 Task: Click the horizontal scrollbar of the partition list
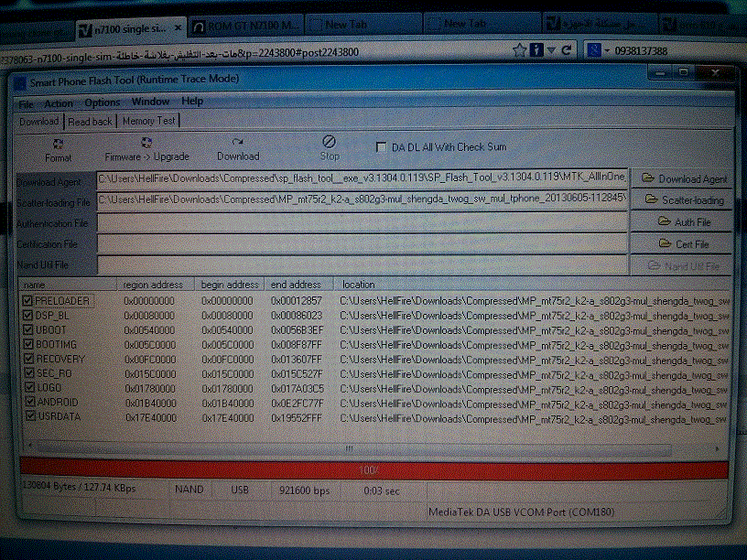(x=353, y=448)
